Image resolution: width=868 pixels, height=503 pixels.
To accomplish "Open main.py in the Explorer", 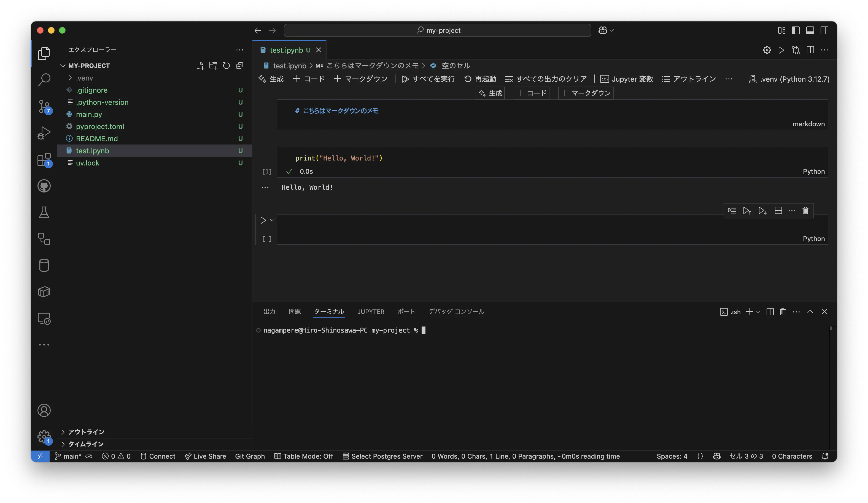I will coord(89,114).
